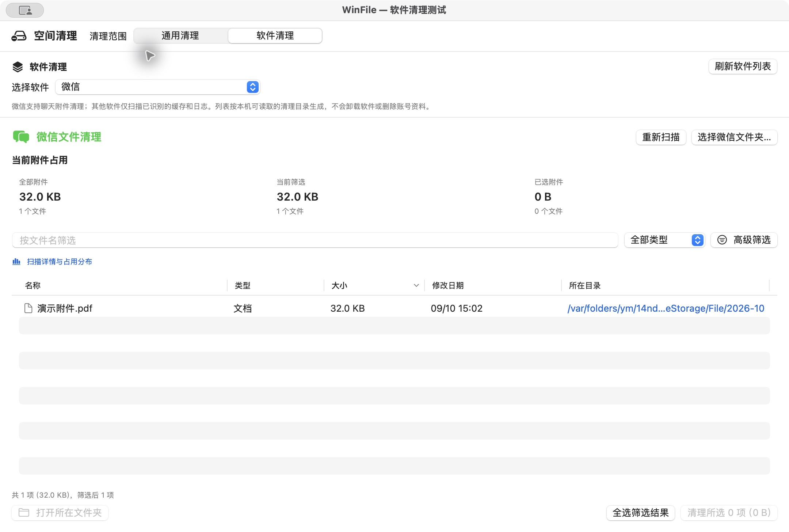Click the 重新扫描 button
Image resolution: width=789 pixels, height=532 pixels.
coord(661,137)
